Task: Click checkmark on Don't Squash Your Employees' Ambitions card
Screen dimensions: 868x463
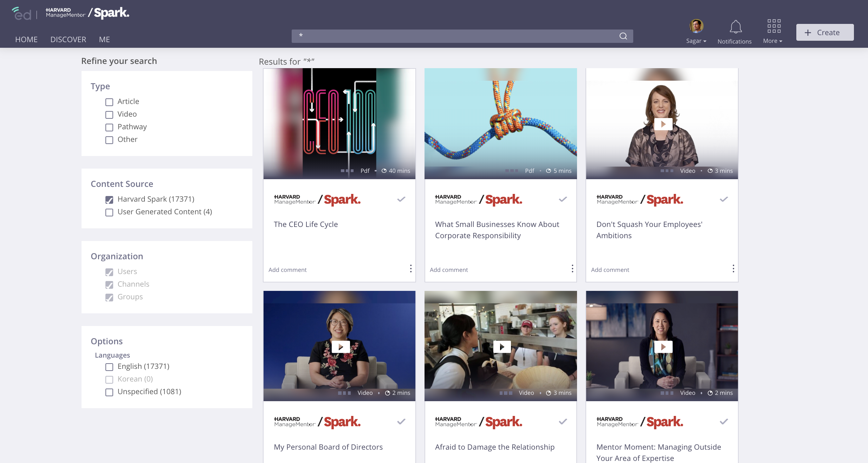Action: pyautogui.click(x=724, y=200)
